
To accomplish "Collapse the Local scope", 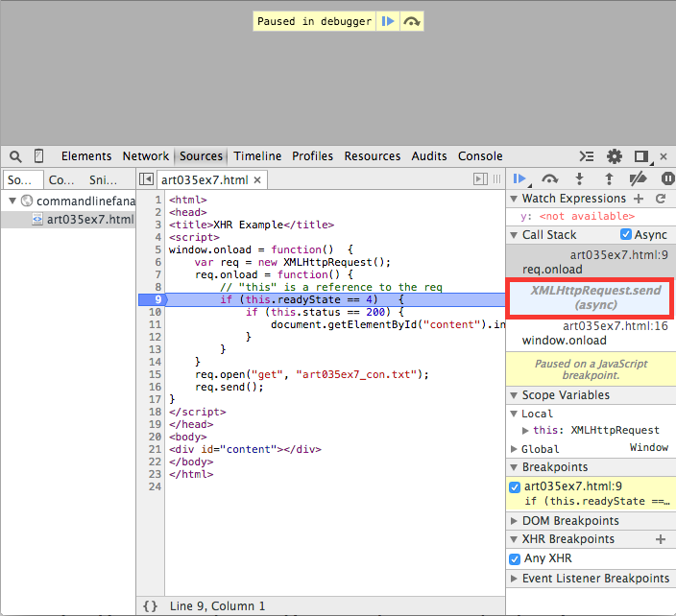I will pyautogui.click(x=514, y=414).
